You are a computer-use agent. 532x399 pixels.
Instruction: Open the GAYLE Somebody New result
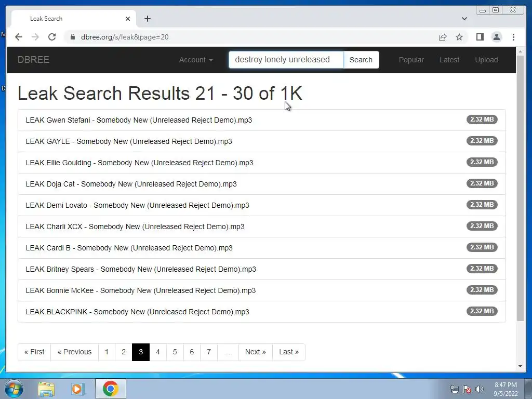click(262, 141)
